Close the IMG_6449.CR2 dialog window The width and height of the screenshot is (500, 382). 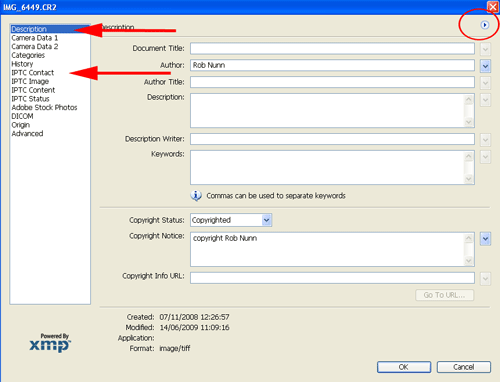tap(493, 7)
